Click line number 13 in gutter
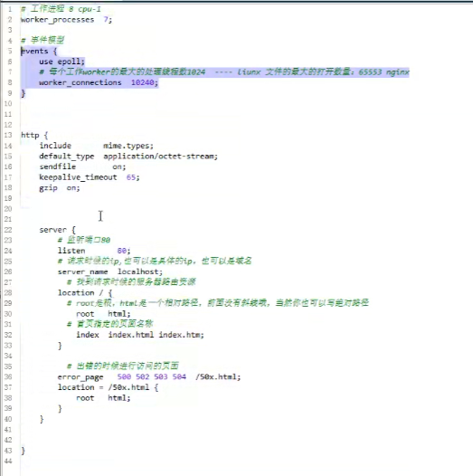Viewport: 473px width, 476px height. pos(8,135)
